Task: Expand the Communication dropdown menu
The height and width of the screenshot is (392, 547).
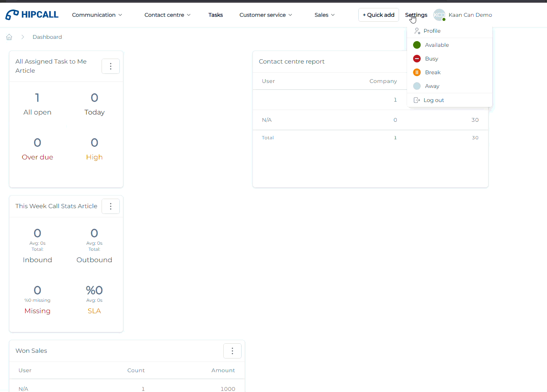Action: tap(97, 15)
